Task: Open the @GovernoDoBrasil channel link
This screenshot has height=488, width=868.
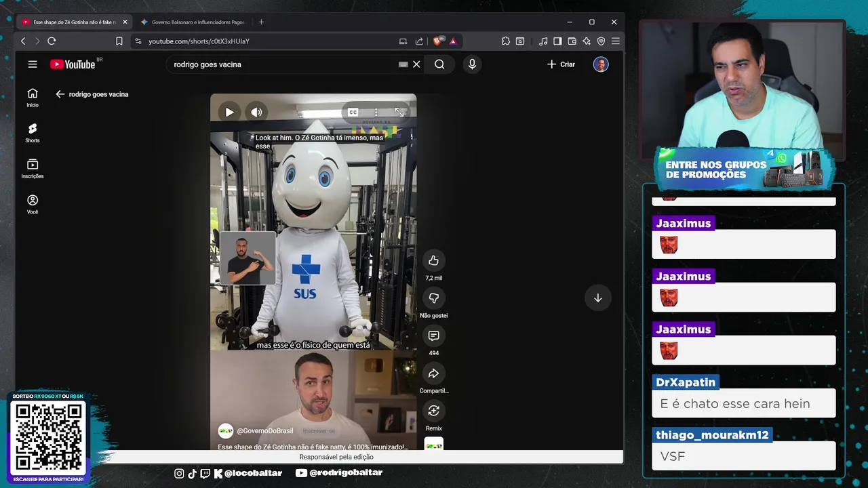Action: click(x=264, y=431)
